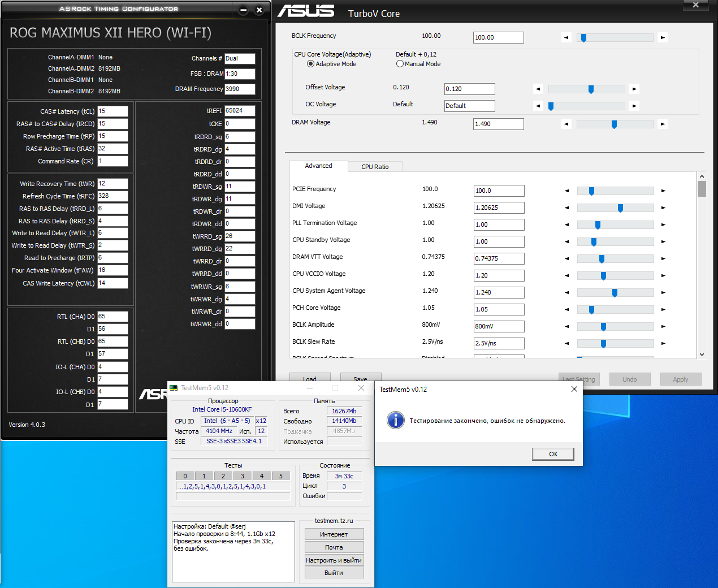Click the Refresh Cycle Time (tRFC) field
Screen dimensions: 718x588
pos(113,196)
